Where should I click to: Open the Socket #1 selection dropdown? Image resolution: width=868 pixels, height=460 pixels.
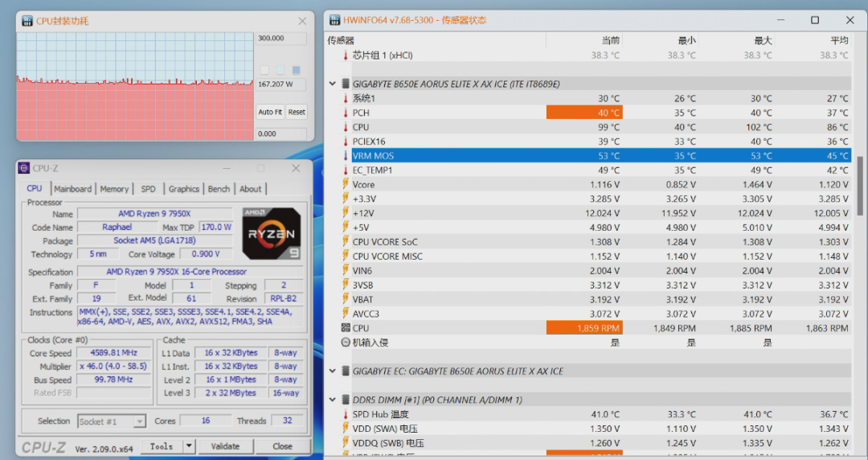pyautogui.click(x=140, y=421)
